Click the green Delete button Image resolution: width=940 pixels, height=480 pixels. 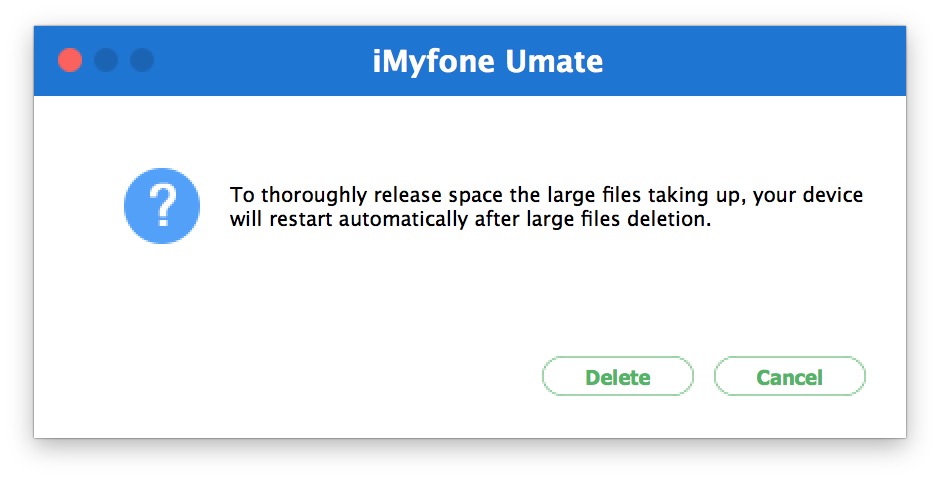point(617,377)
